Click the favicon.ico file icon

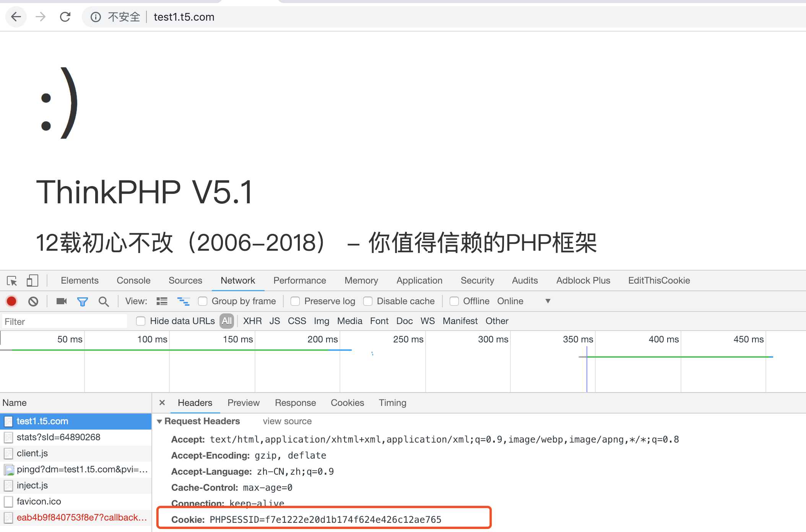pyautogui.click(x=8, y=502)
